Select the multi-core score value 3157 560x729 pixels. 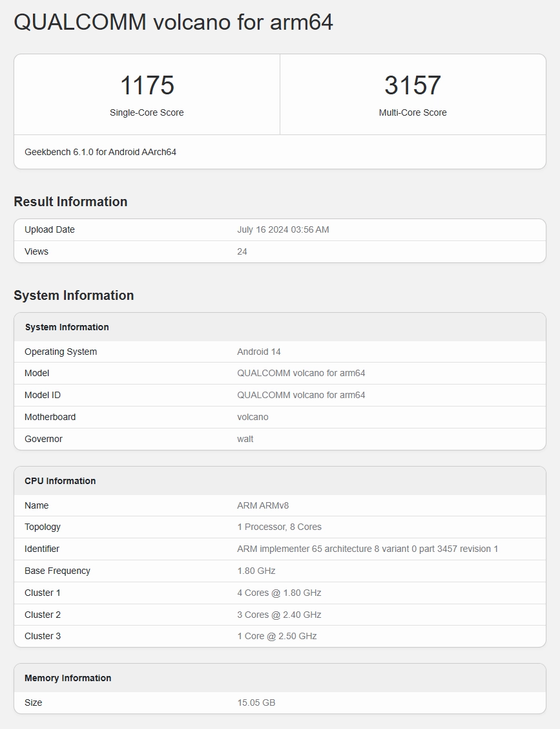point(412,85)
